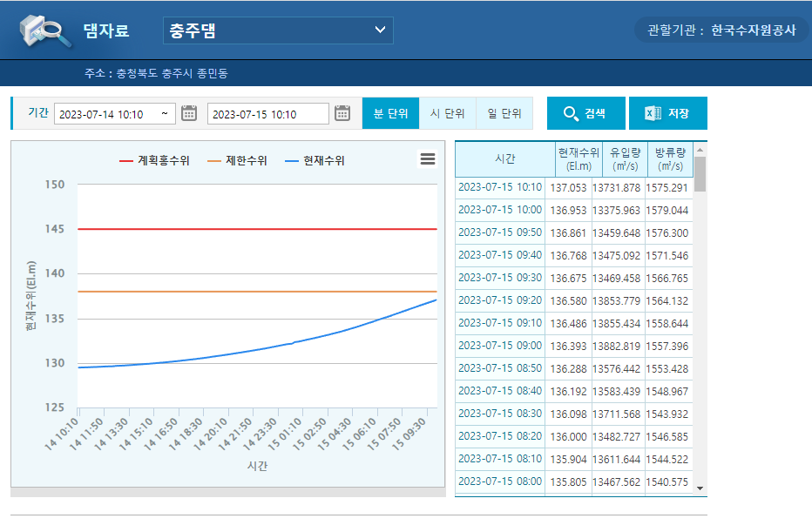Click the start date field 2023-07-14 10:10
The height and width of the screenshot is (532, 812).
click(x=115, y=114)
